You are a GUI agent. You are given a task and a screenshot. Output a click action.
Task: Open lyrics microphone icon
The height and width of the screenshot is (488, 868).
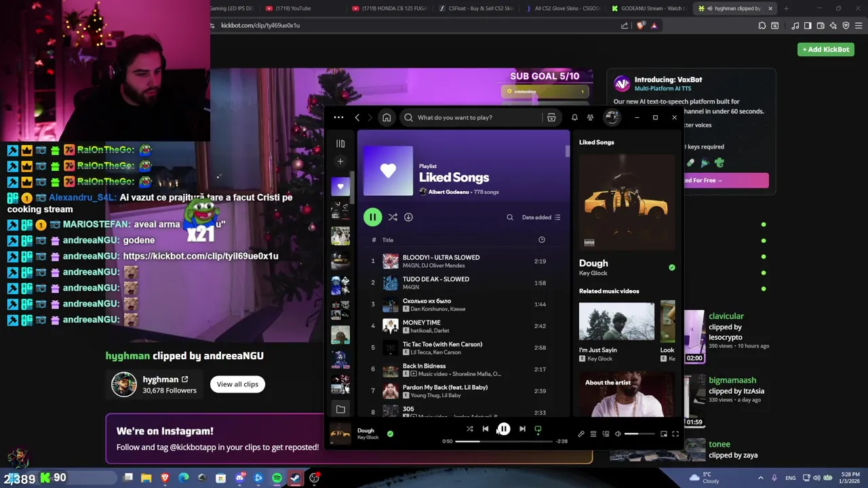pyautogui.click(x=581, y=434)
